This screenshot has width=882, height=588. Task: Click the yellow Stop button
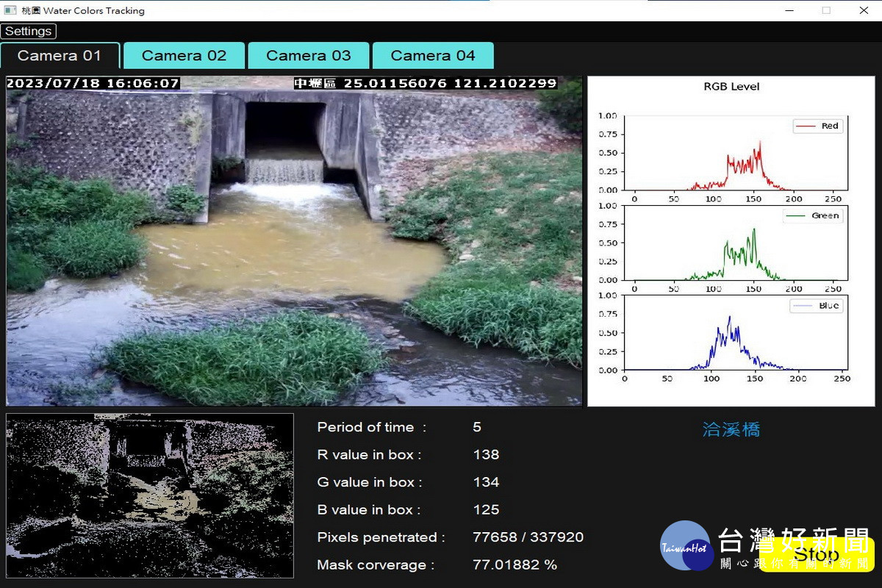(817, 554)
